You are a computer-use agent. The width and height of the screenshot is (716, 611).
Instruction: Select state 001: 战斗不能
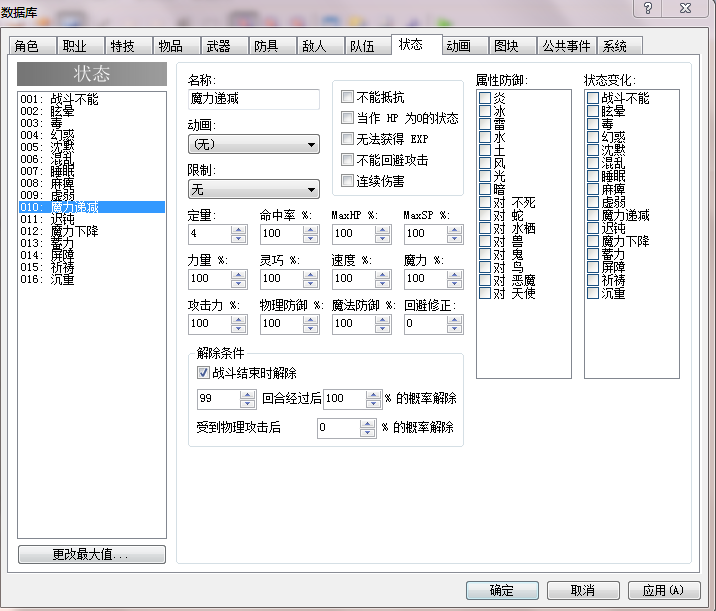point(92,99)
